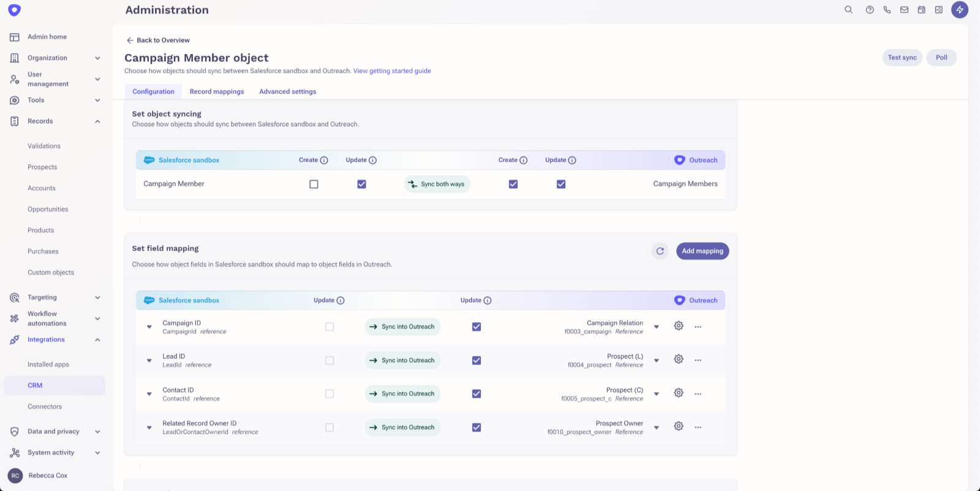This screenshot has height=491, width=980.
Task: Open the Prospect (C) field dropdown
Action: [x=657, y=394]
